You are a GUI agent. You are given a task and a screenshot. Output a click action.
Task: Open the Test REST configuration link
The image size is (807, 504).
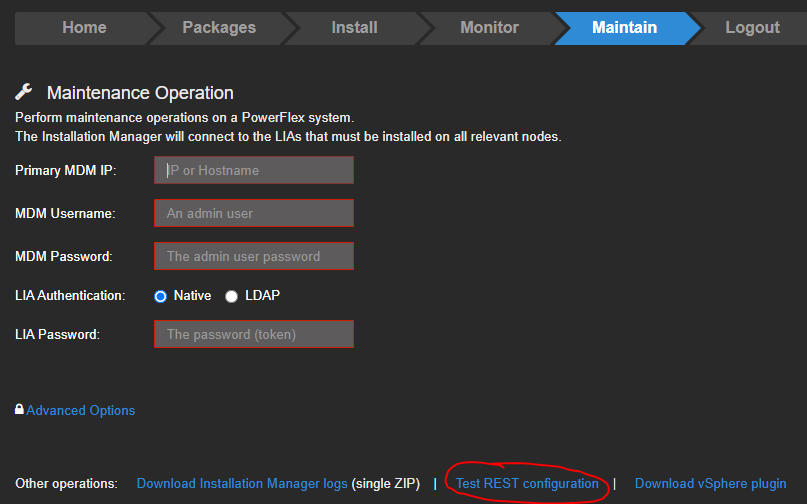pyautogui.click(x=527, y=484)
